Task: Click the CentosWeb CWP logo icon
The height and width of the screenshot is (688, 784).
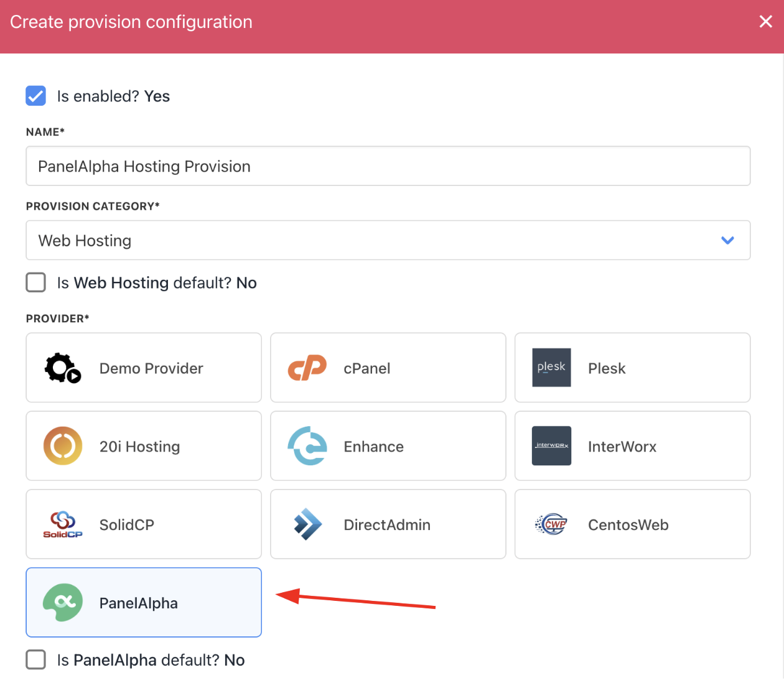Action: pos(551,524)
